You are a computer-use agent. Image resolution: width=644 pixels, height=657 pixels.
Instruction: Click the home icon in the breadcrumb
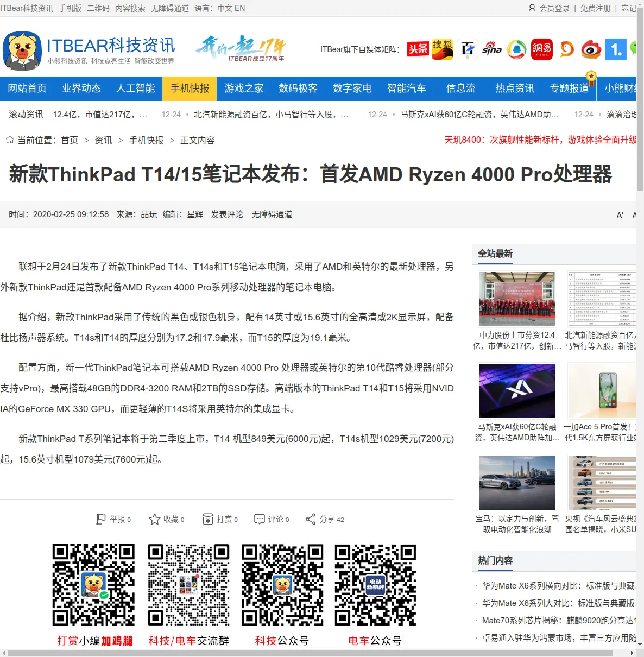click(x=10, y=140)
